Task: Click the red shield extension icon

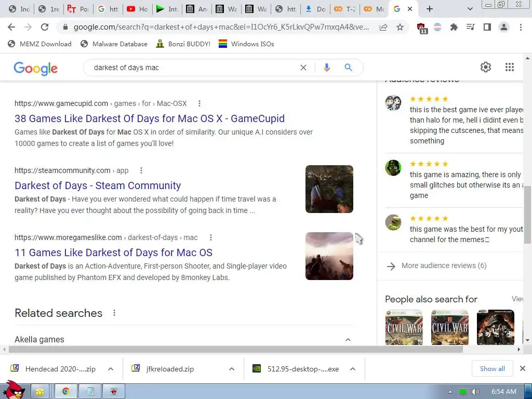Action: [421, 28]
